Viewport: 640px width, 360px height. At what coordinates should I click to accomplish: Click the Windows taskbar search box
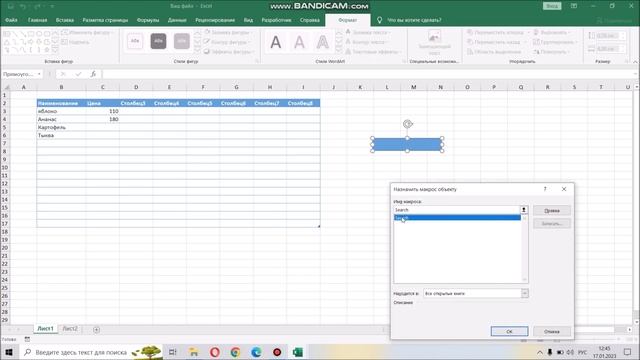tap(91, 352)
